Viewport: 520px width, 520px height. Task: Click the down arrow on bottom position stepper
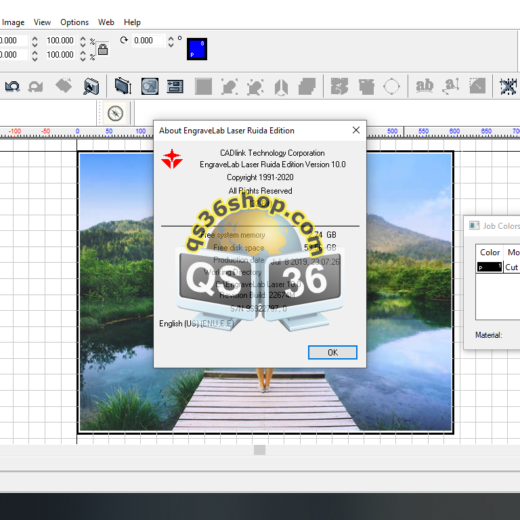tap(35, 59)
